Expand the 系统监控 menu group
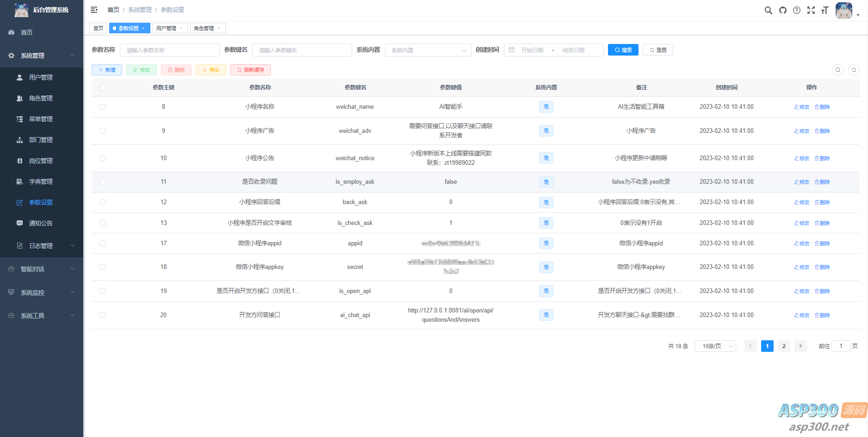 (42, 293)
